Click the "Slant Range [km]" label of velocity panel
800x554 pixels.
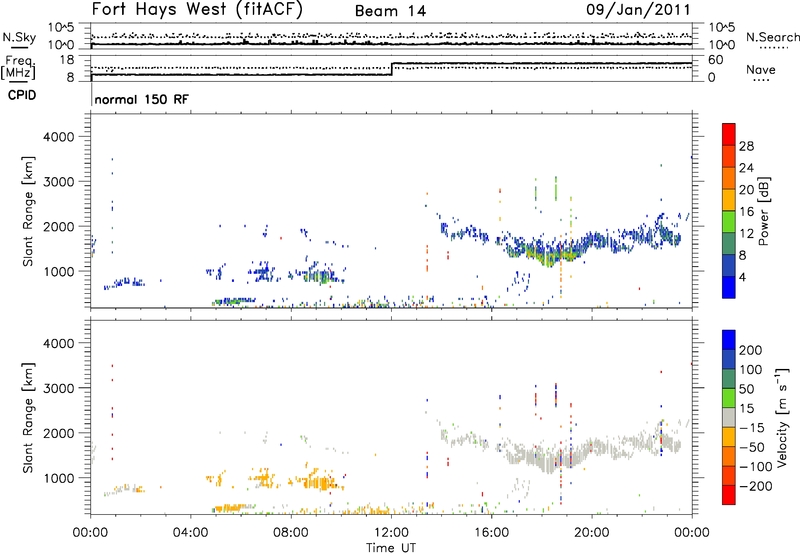(29, 417)
